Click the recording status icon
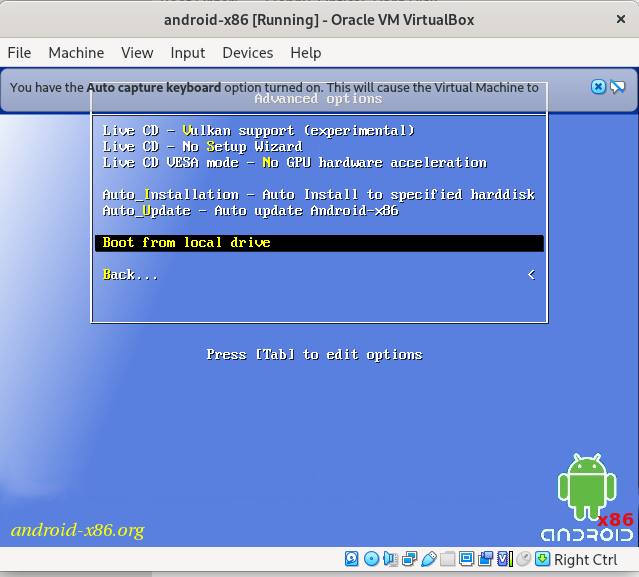 point(485,559)
